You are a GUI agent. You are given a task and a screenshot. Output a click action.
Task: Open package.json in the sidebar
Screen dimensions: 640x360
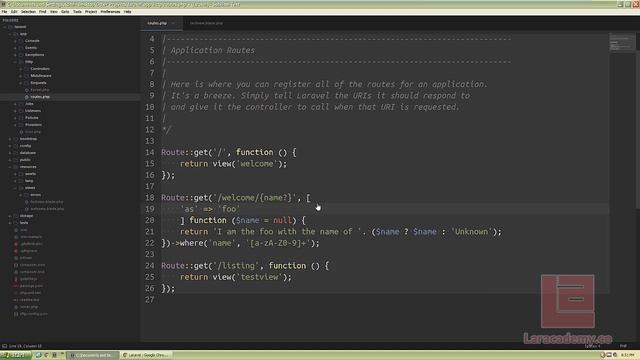click(31, 286)
